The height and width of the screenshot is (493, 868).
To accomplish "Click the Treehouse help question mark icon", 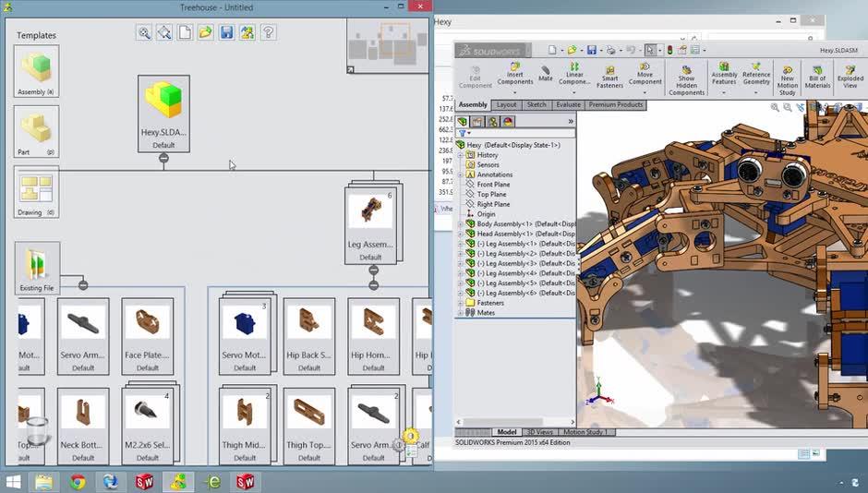I will 268,32.
